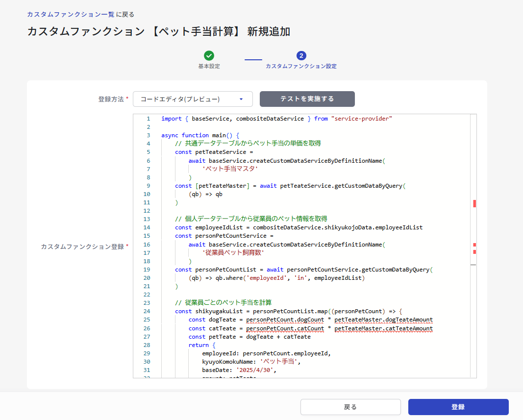Click line number 1 in the editor gutter

click(x=149, y=119)
